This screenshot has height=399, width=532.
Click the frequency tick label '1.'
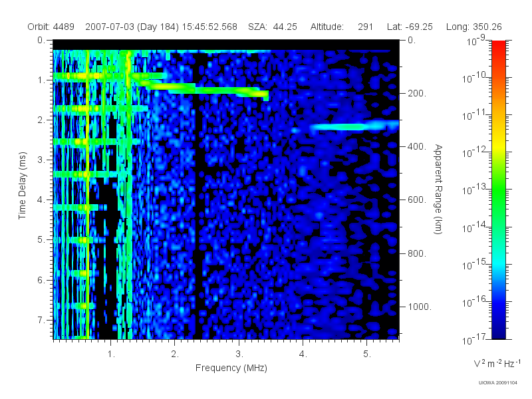(x=111, y=354)
